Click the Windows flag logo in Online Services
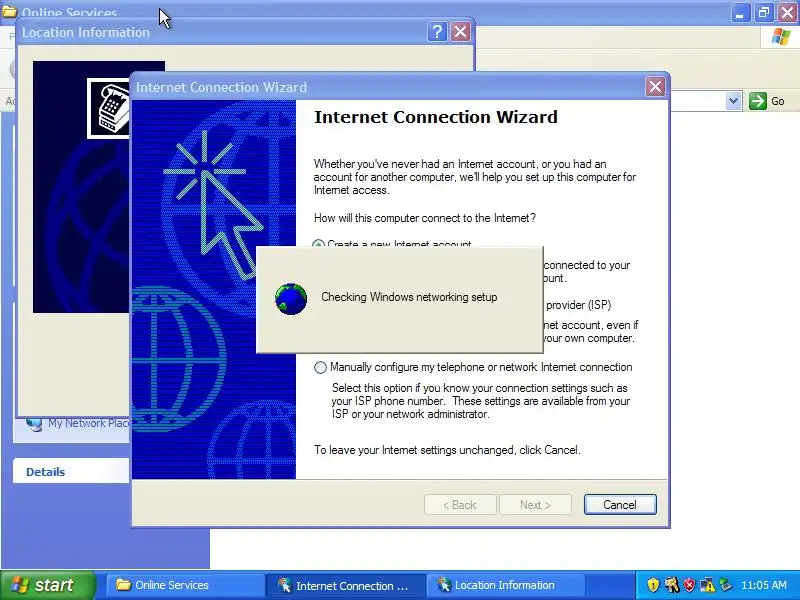 781,36
